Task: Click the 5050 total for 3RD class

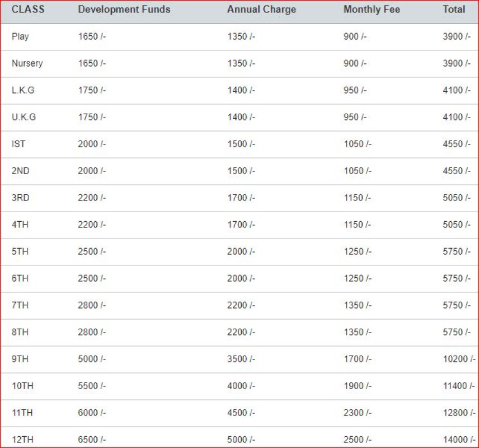Action: pyautogui.click(x=457, y=198)
